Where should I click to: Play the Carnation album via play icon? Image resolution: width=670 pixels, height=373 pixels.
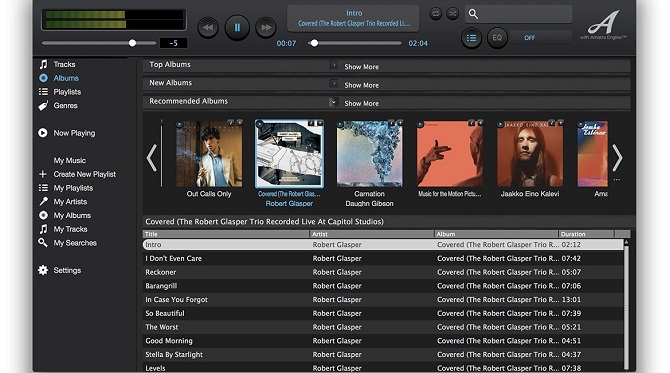[x=340, y=124]
